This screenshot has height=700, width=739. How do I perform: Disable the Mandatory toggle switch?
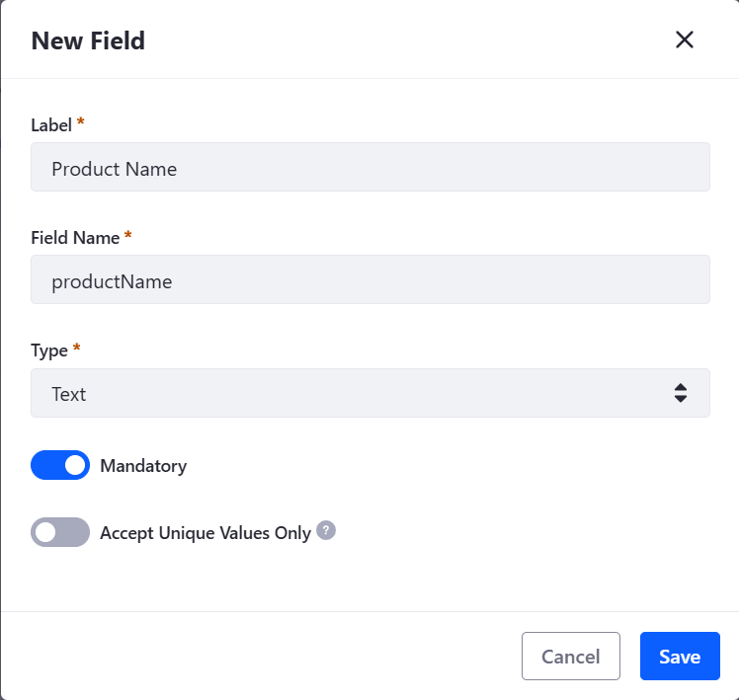point(60,465)
